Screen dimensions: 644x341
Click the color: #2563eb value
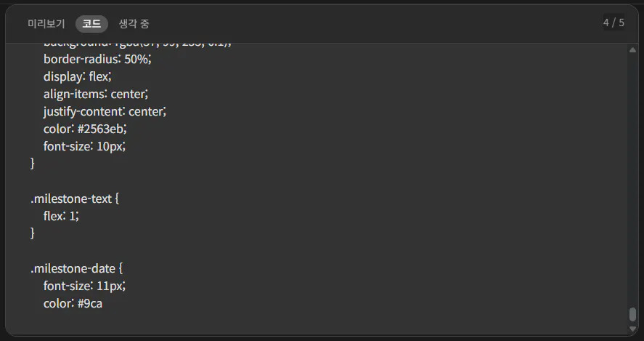coord(104,129)
